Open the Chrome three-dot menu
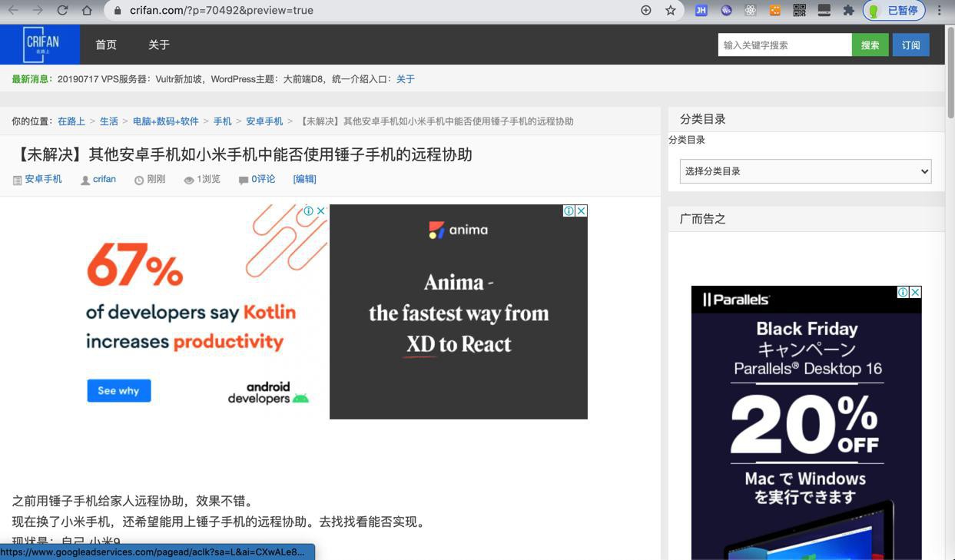Image resolution: width=955 pixels, height=560 pixels. pyautogui.click(x=940, y=10)
